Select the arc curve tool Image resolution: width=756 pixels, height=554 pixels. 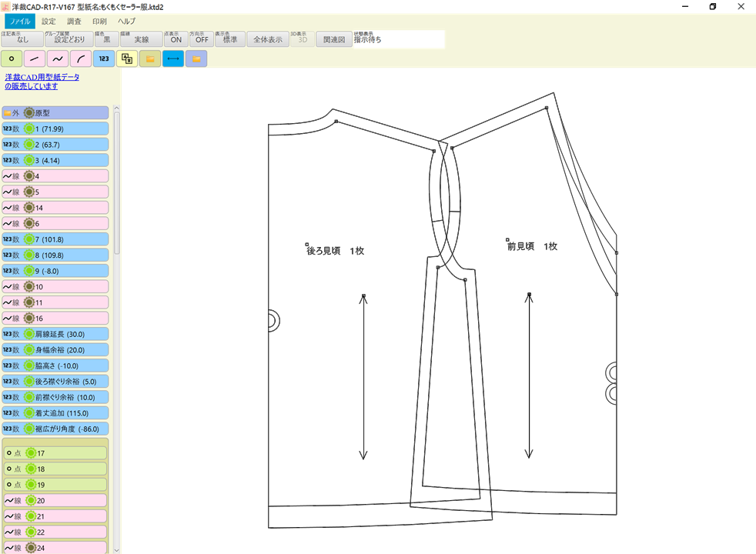tap(81, 58)
